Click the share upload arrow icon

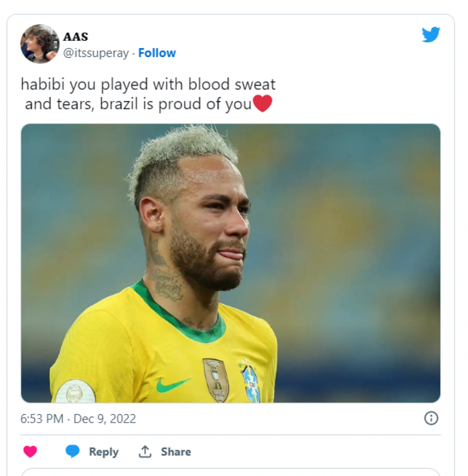[145, 452]
